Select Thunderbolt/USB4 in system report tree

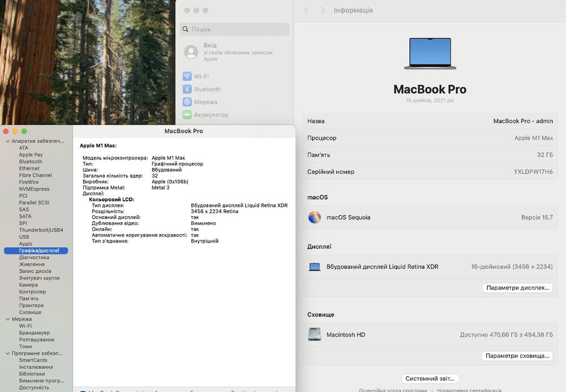tap(41, 230)
